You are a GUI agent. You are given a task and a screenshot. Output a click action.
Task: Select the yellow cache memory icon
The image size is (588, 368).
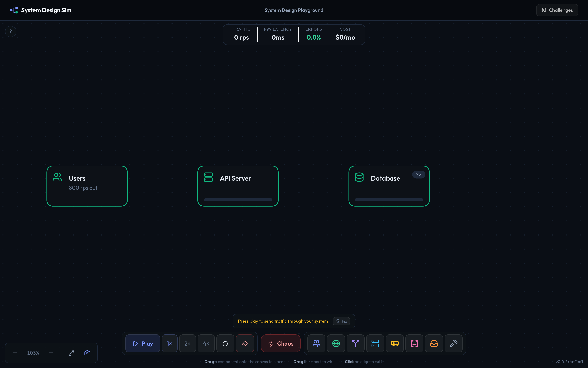[395, 343]
